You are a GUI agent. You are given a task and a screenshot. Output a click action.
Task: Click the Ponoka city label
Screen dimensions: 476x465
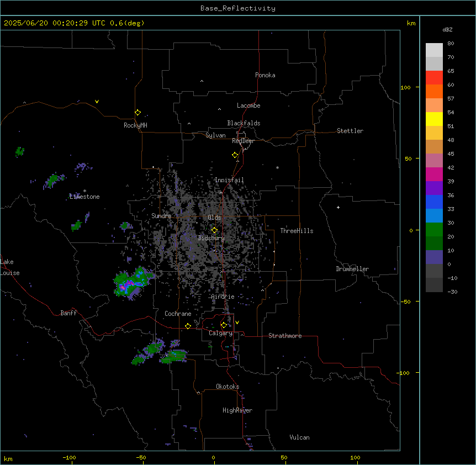pos(265,75)
